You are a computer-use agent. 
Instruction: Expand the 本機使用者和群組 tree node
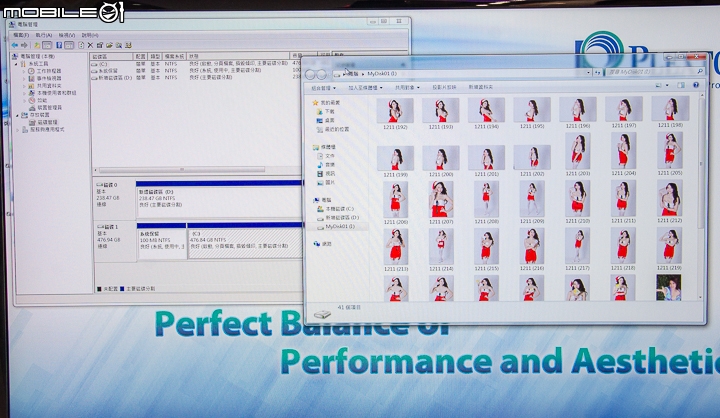coord(24,93)
